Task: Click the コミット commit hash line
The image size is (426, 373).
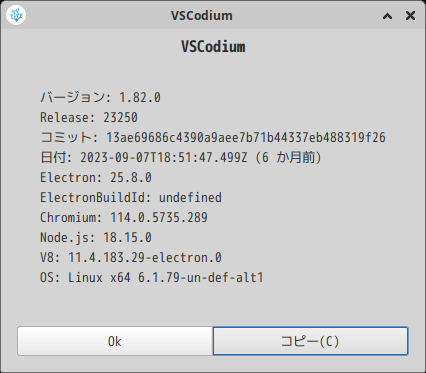Action: click(213, 137)
